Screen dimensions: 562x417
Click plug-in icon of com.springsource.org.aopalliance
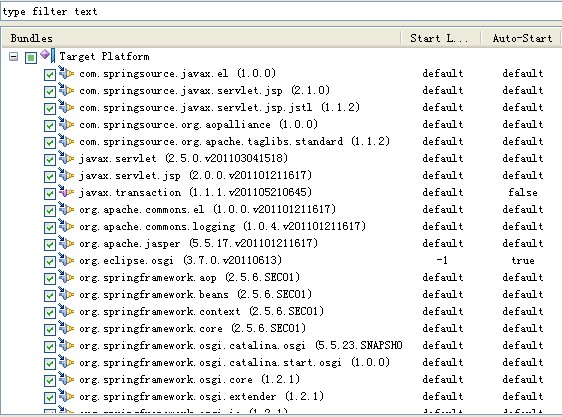(66, 124)
